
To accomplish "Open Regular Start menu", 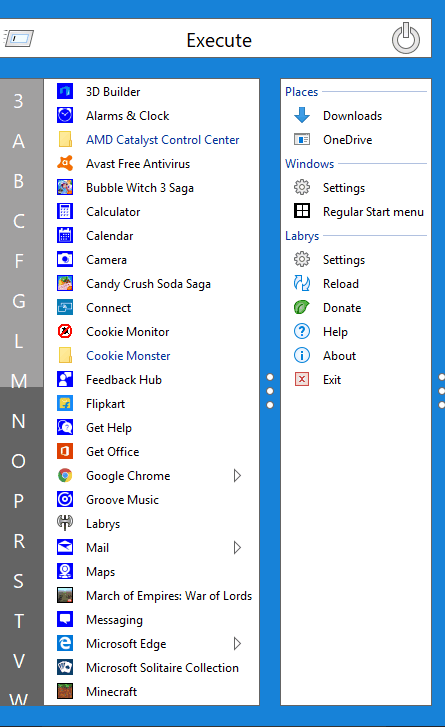I will 356,211.
